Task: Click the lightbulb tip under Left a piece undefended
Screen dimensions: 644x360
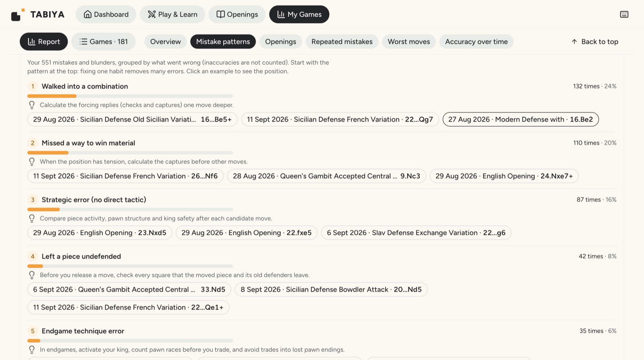Action: pyautogui.click(x=32, y=275)
